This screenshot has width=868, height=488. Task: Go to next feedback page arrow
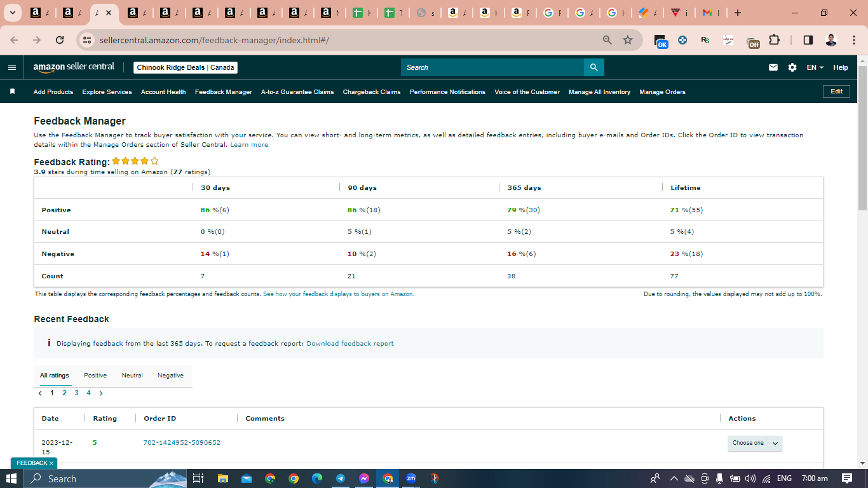click(101, 393)
